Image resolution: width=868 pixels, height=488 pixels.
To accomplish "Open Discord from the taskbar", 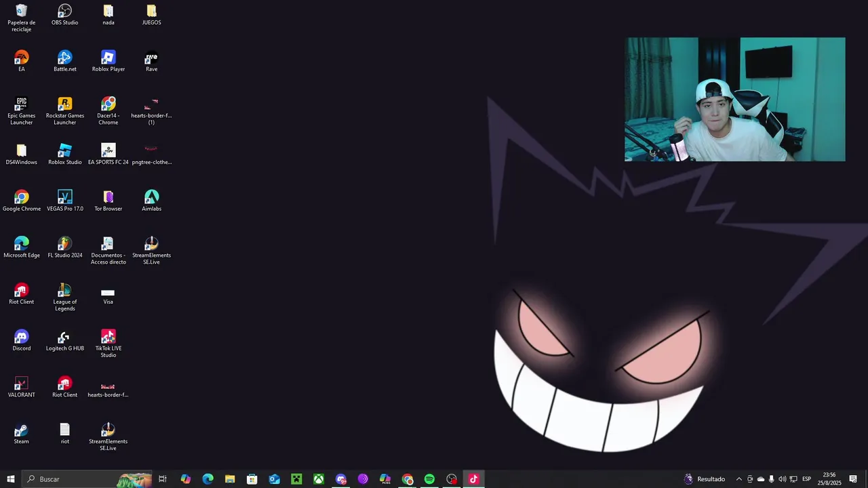I will (341, 479).
